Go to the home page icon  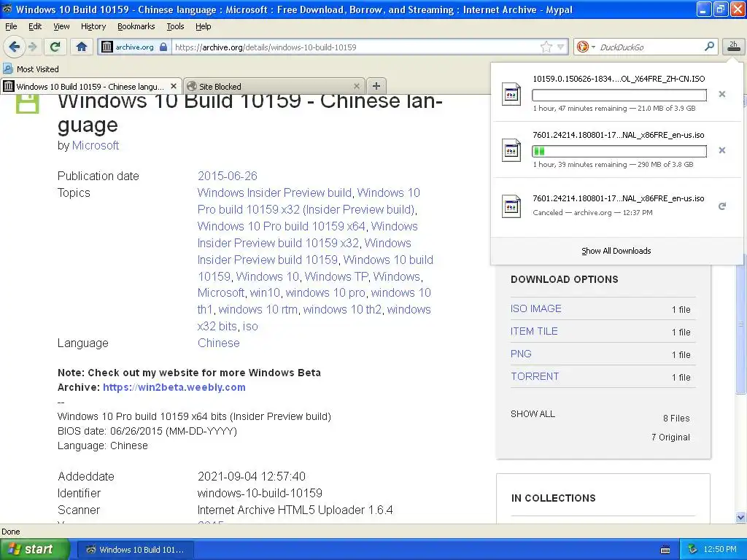click(x=82, y=47)
